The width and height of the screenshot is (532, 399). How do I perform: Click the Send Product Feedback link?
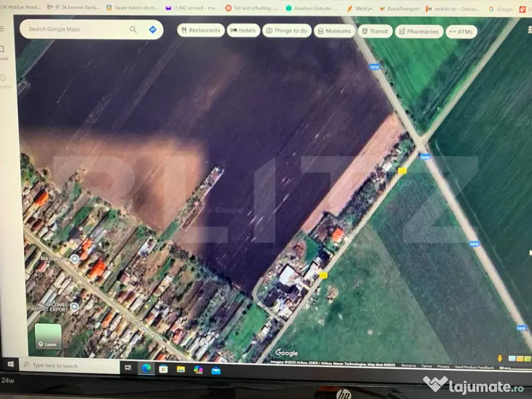point(474,367)
